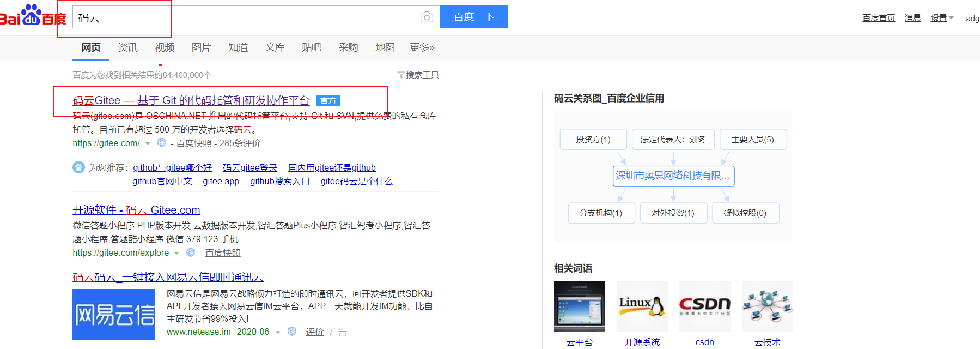Click 评价 link on netease ad
Image resolution: width=980 pixels, height=349 pixels.
[x=315, y=332]
